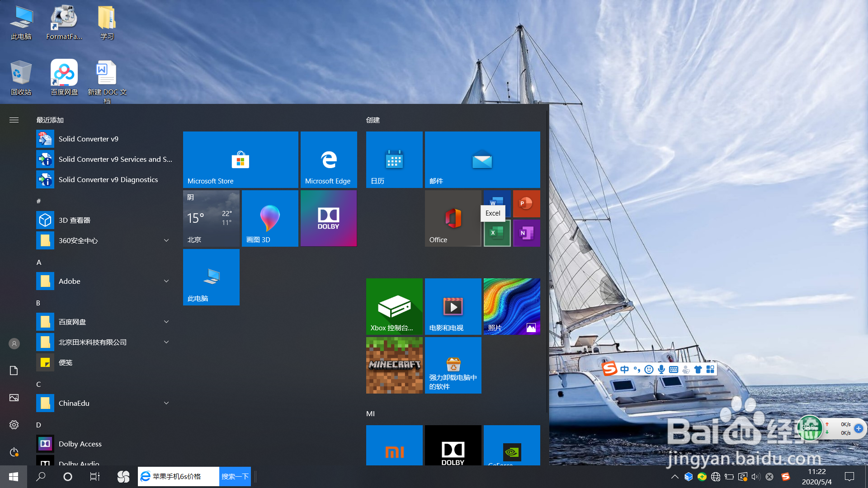Open Solid Converter v9 Services app
The width and height of the screenshot is (868, 488).
(104, 159)
